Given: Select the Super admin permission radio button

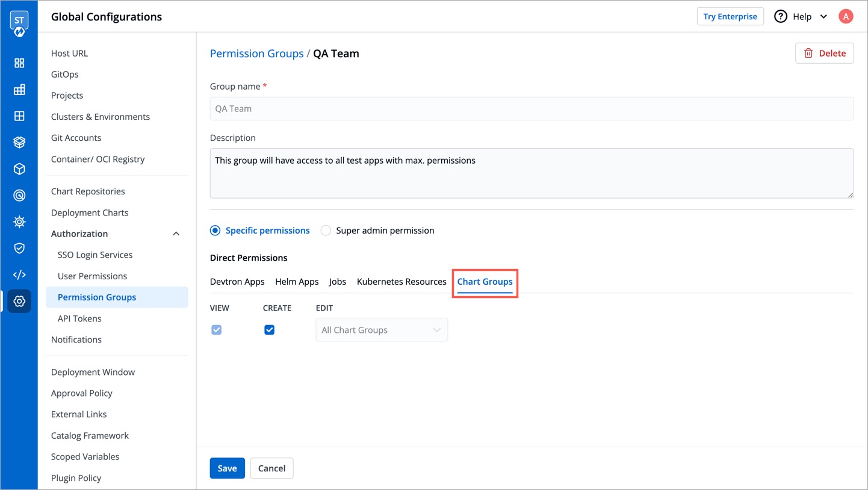Looking at the screenshot, I should click(326, 231).
